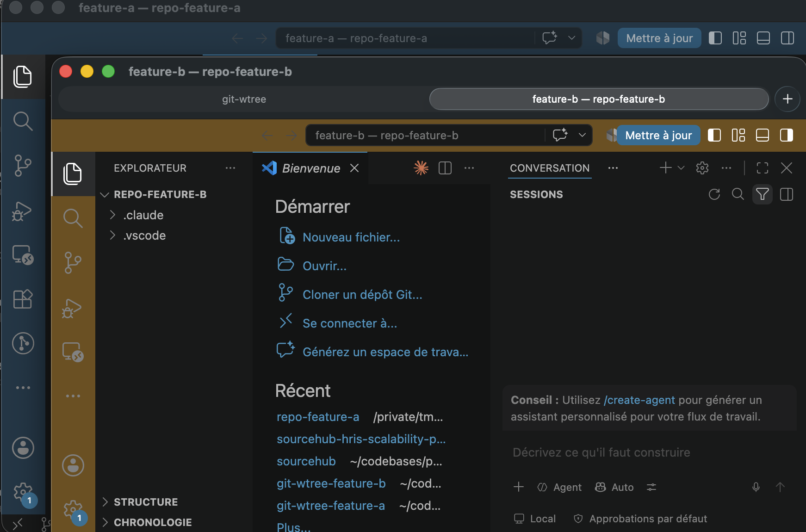806x532 pixels.
Task: Collapse the REPO-FEATURE-B section
Action: (x=160, y=194)
